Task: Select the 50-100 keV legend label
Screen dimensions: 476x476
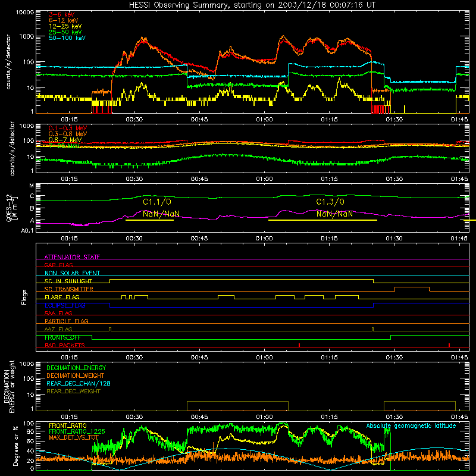Action: (67, 37)
